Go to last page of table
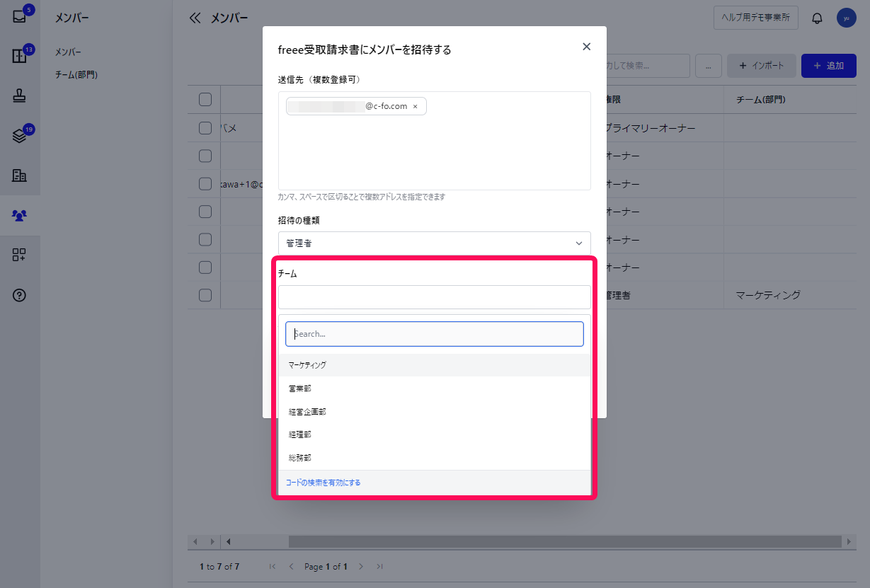The height and width of the screenshot is (588, 870). [x=380, y=567]
